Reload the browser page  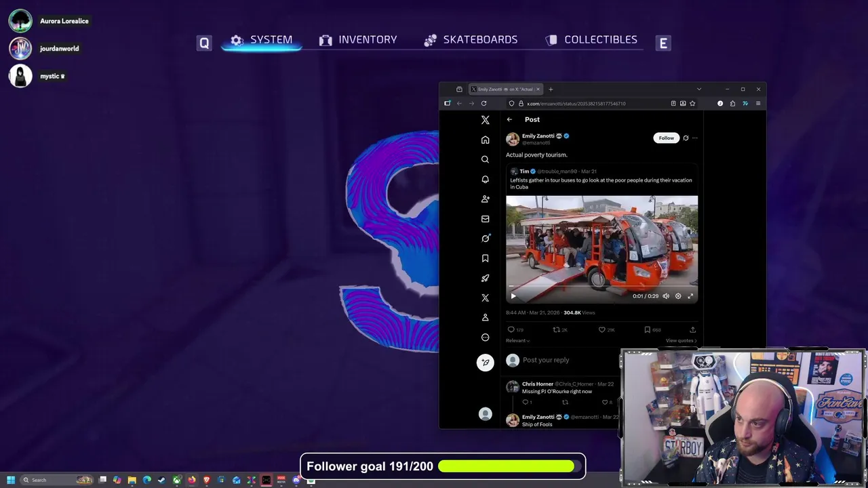click(x=484, y=104)
